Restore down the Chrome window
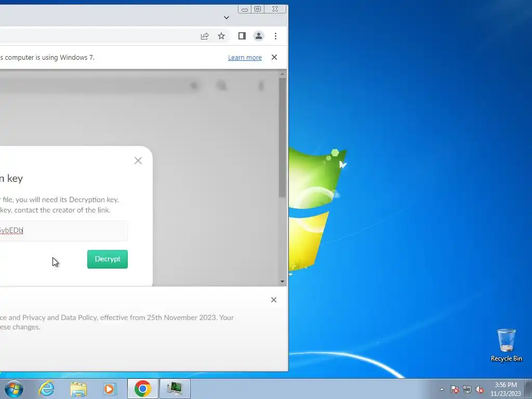This screenshot has height=399, width=532. tap(258, 9)
